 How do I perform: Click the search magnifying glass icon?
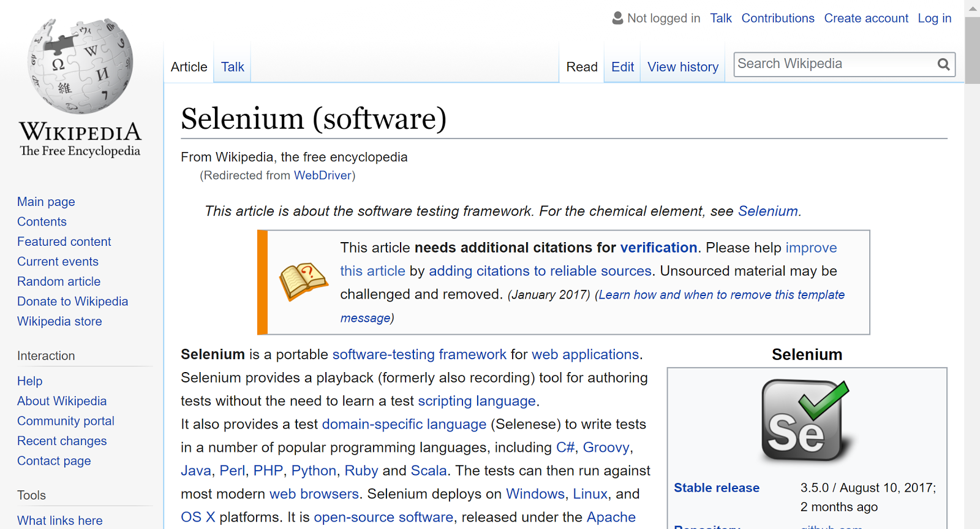(943, 64)
